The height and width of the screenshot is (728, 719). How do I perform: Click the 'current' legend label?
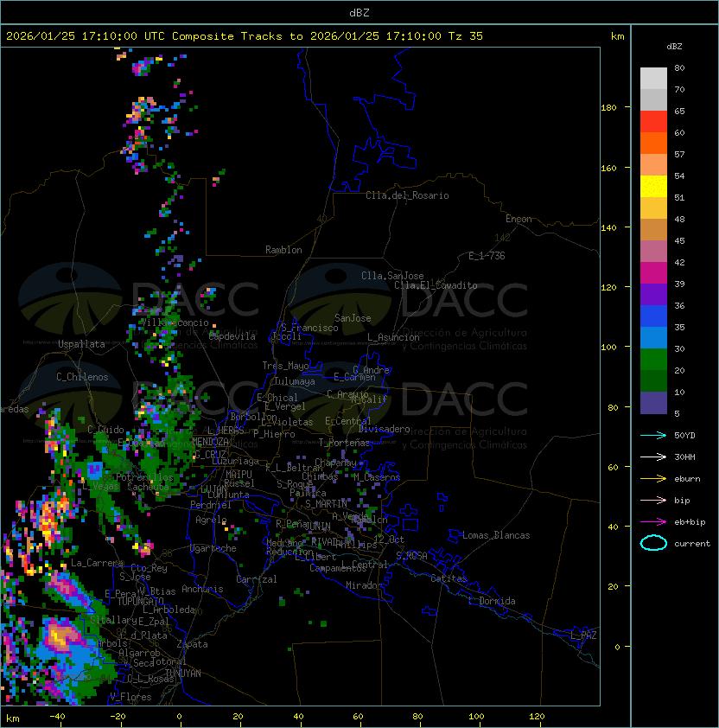click(x=692, y=544)
